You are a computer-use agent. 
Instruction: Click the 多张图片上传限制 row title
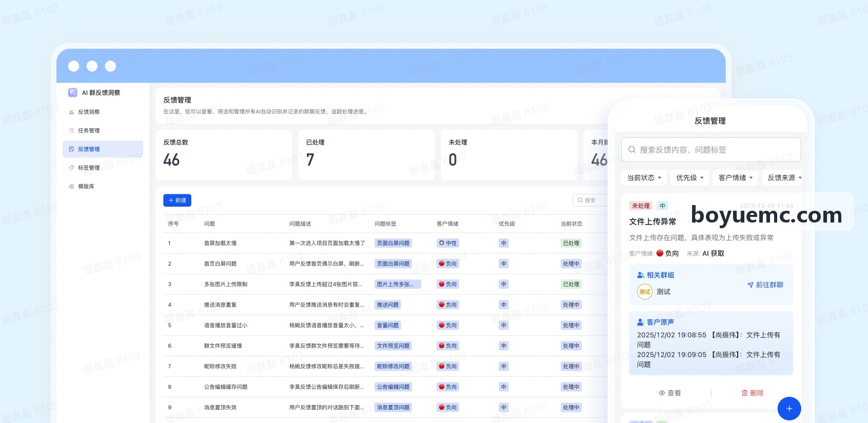(226, 284)
